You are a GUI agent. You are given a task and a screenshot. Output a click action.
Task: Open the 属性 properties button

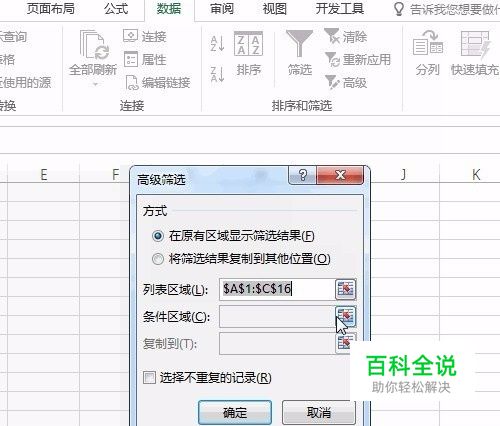point(145,60)
